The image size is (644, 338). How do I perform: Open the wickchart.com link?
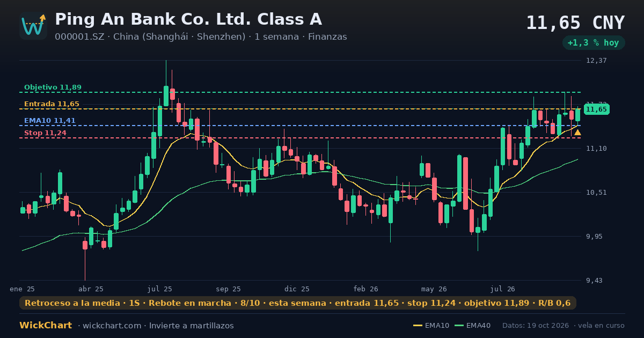(111, 326)
